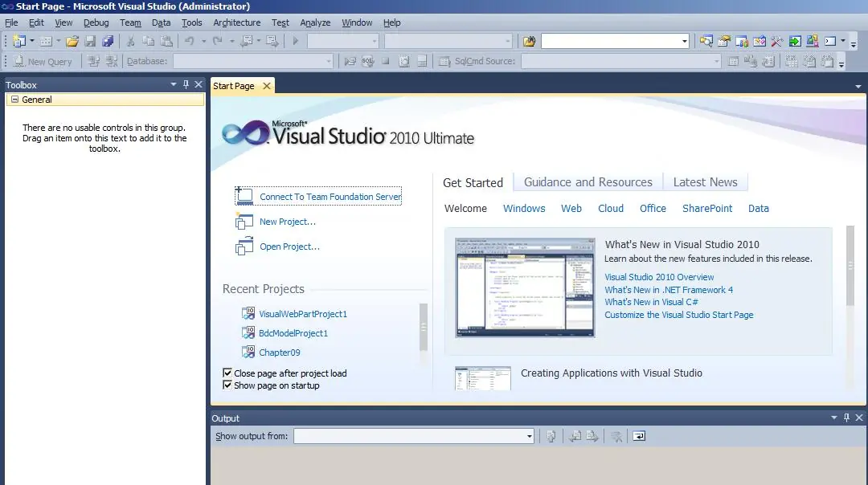
Task: Click the Redo arrow icon
Action: coord(218,41)
